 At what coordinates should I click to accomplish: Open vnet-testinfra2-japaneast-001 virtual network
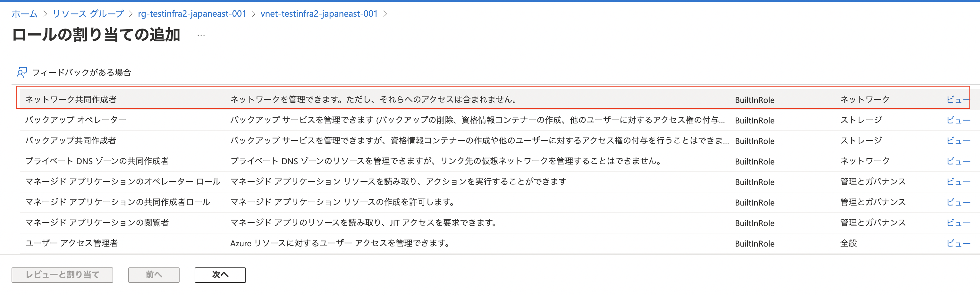[319, 14]
